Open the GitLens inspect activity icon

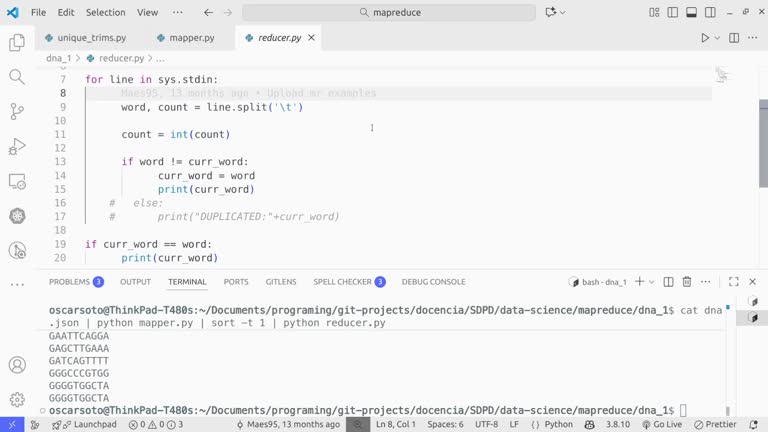click(17, 251)
